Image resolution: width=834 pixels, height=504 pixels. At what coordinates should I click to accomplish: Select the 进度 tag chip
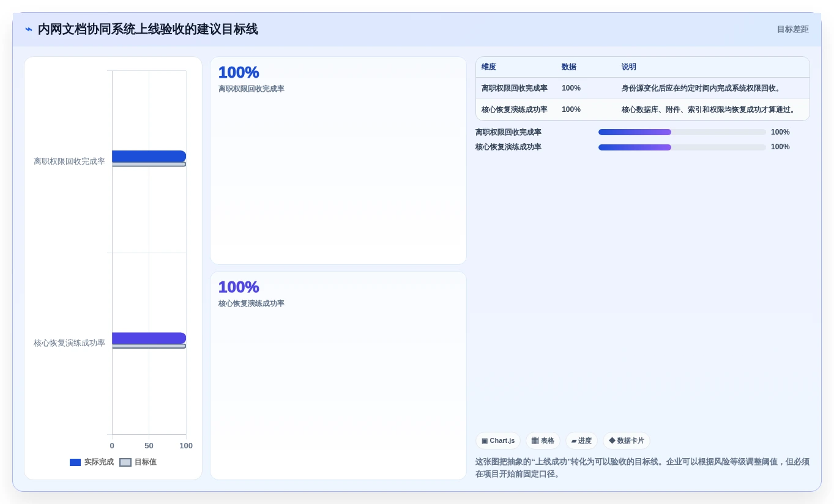point(581,441)
